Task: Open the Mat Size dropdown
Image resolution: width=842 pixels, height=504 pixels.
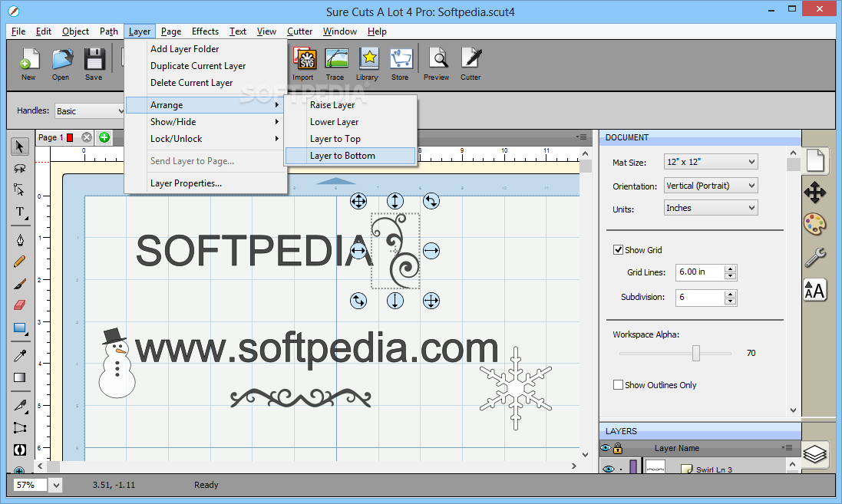Action: (x=711, y=162)
